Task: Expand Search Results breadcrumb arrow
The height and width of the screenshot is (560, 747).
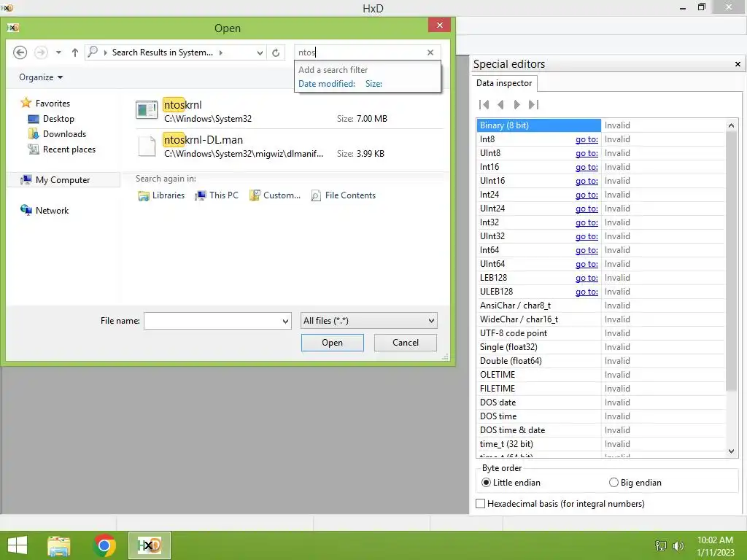Action: 220,52
